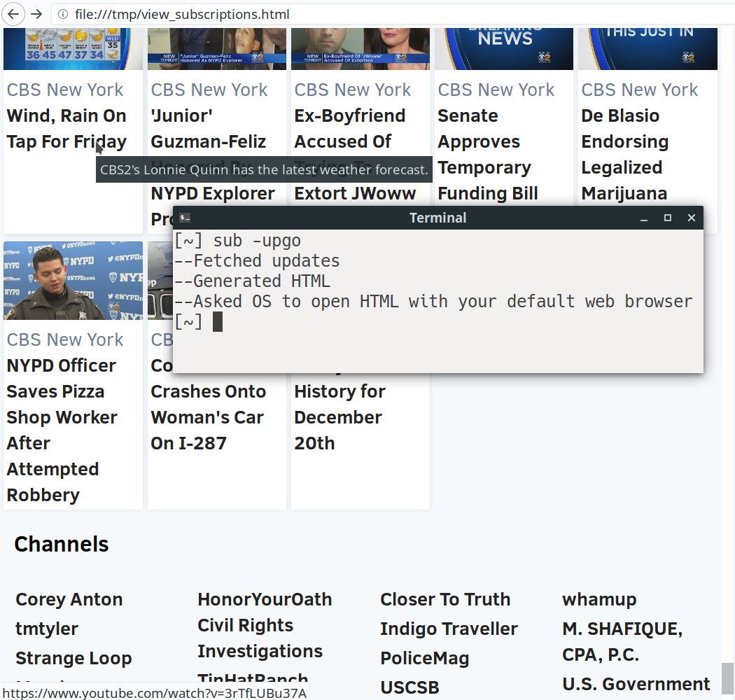Minimize the Terminal window
The width and height of the screenshot is (735, 700).
[644, 218]
